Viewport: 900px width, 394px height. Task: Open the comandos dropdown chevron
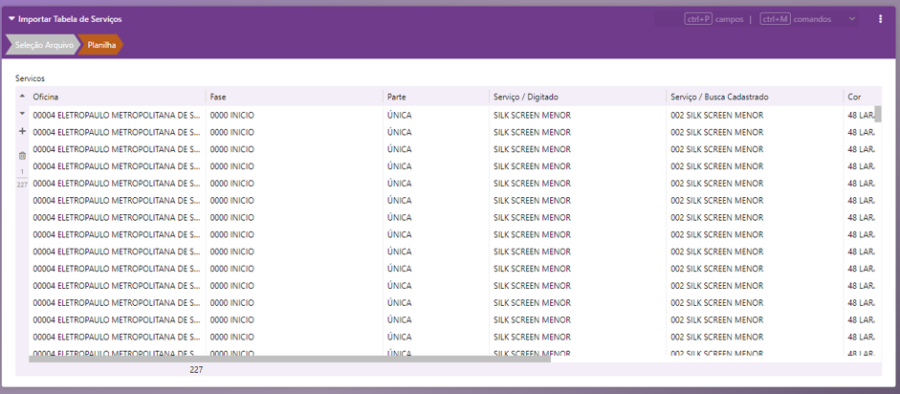[x=852, y=19]
